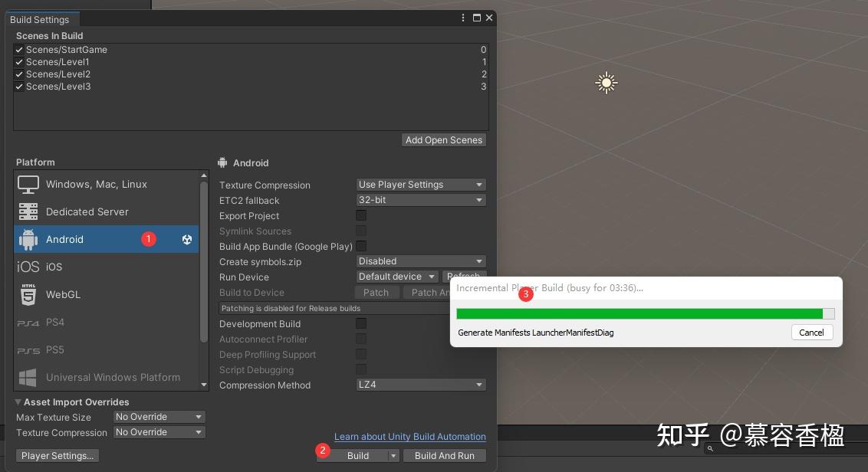Click the Scenes/StartGame scene name
Screen dimensions: 868x472
pyautogui.click(x=67, y=50)
